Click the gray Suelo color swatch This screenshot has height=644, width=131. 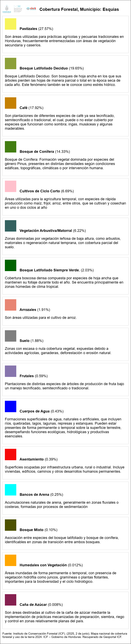(10, 336)
